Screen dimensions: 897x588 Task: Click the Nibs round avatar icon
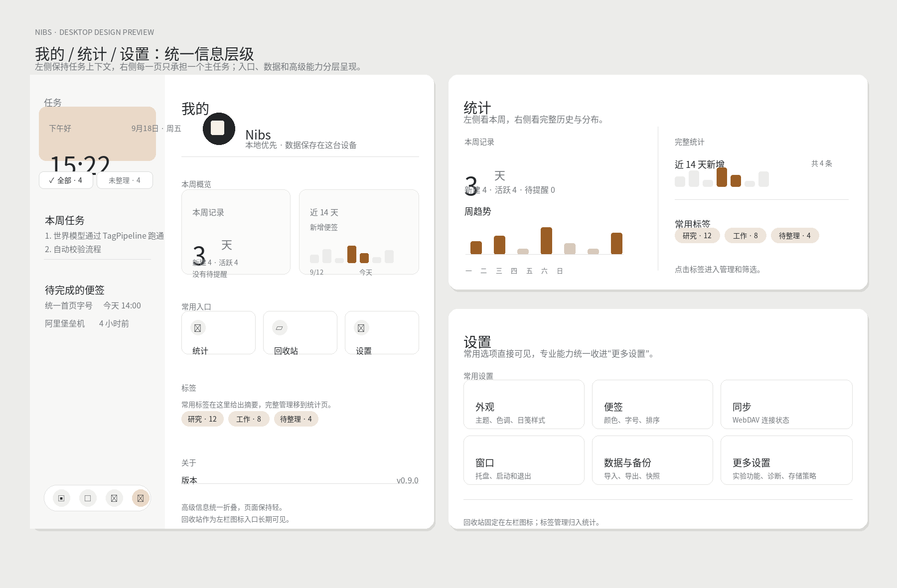tap(219, 129)
